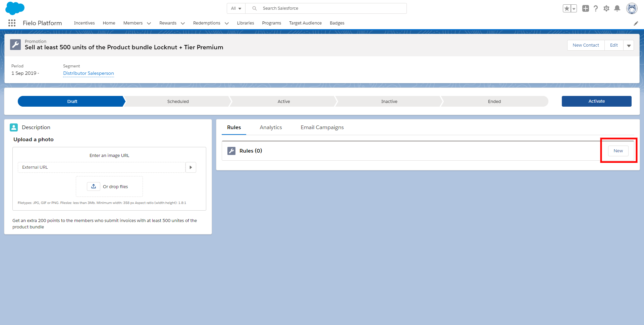Open the dropdown arrow next to Edit
Screen dimensions: 644x325
[629, 45]
